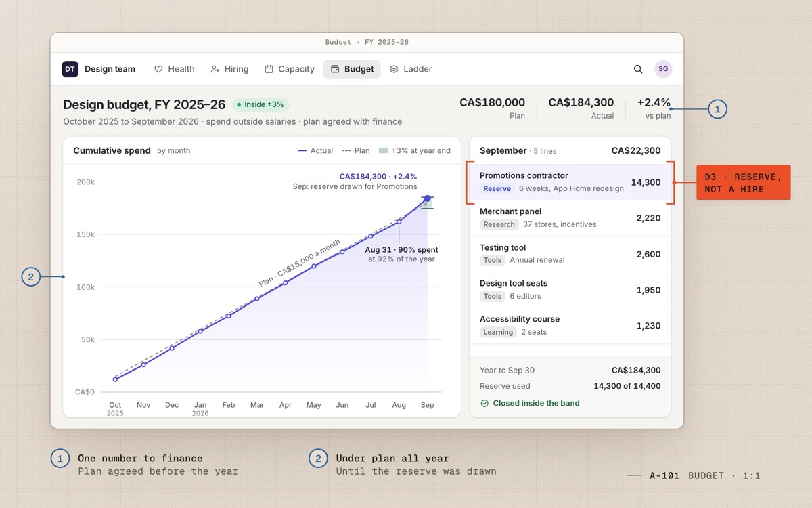Click the 2,600 amount for Testing tool

648,254
